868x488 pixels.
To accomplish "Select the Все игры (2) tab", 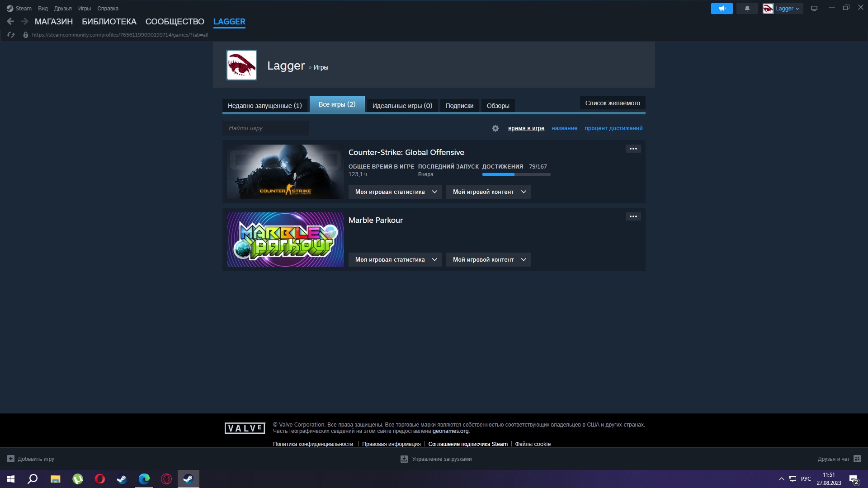I will [337, 104].
